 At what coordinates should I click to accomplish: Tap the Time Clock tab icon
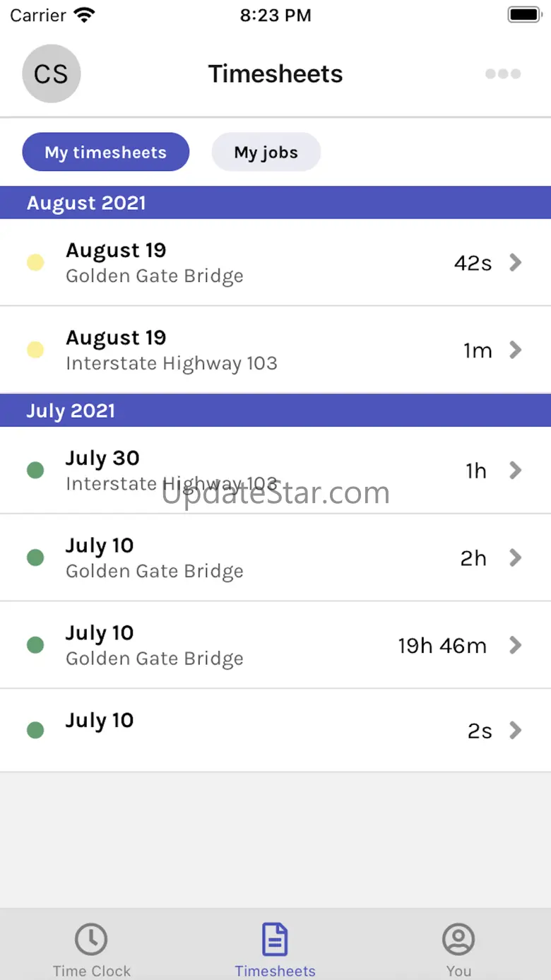pyautogui.click(x=91, y=939)
